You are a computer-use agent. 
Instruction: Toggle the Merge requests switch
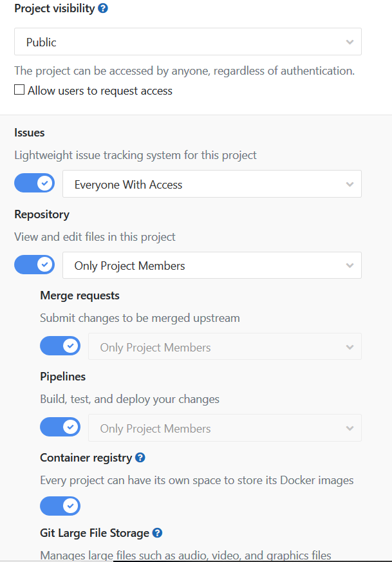pyautogui.click(x=61, y=346)
